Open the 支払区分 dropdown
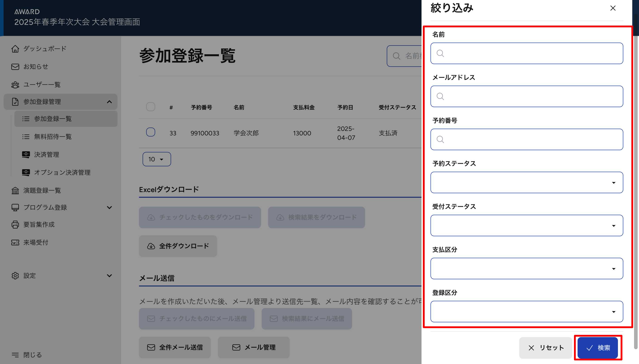 tap(526, 269)
